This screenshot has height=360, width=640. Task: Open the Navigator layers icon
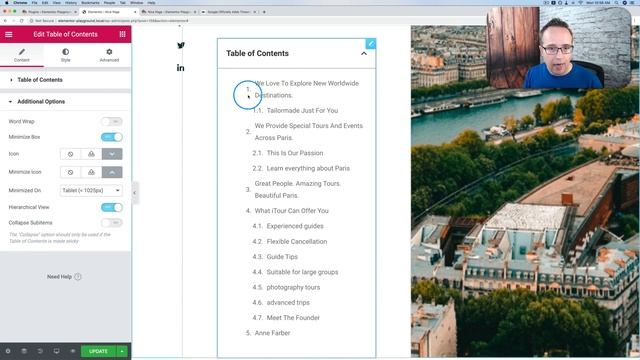coord(24,351)
